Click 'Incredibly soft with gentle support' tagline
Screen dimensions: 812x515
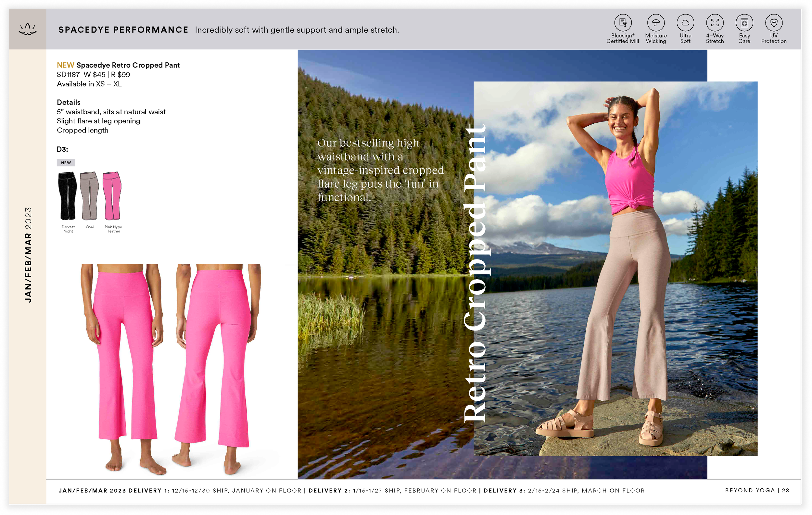click(x=297, y=30)
